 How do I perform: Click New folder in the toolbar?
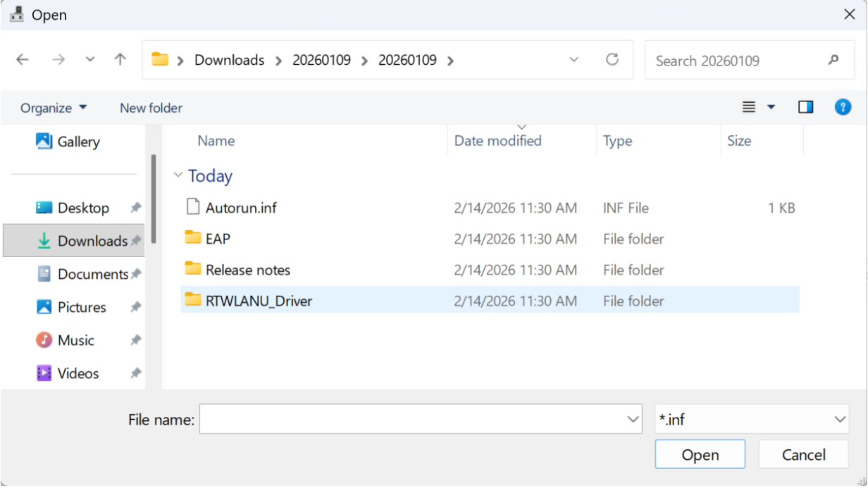coord(151,108)
